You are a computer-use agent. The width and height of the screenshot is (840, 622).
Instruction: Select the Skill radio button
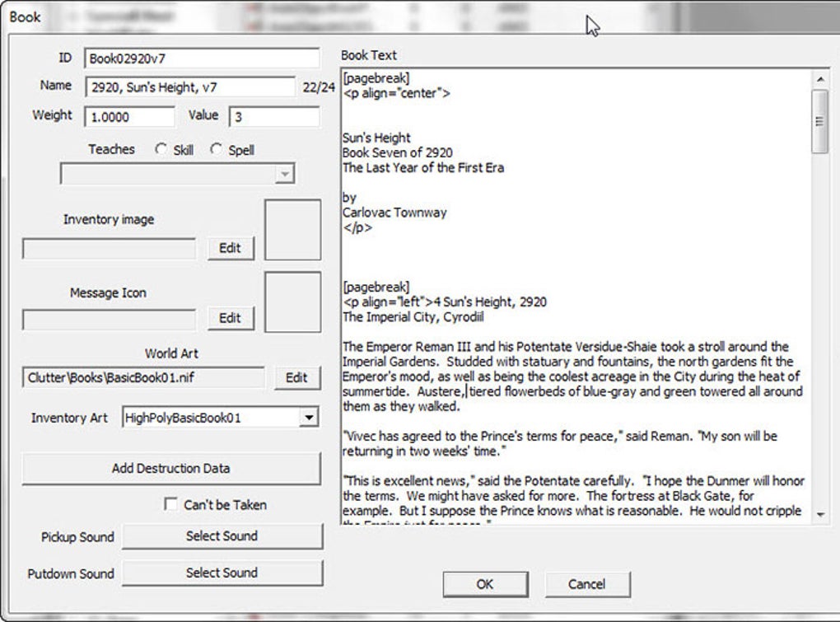tap(161, 149)
